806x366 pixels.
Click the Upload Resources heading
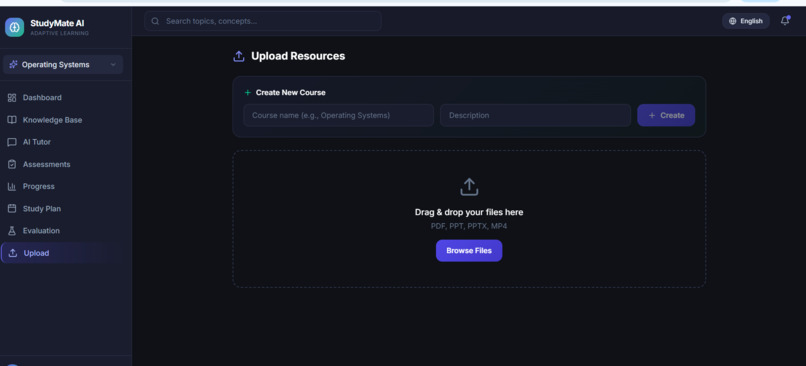coord(298,56)
